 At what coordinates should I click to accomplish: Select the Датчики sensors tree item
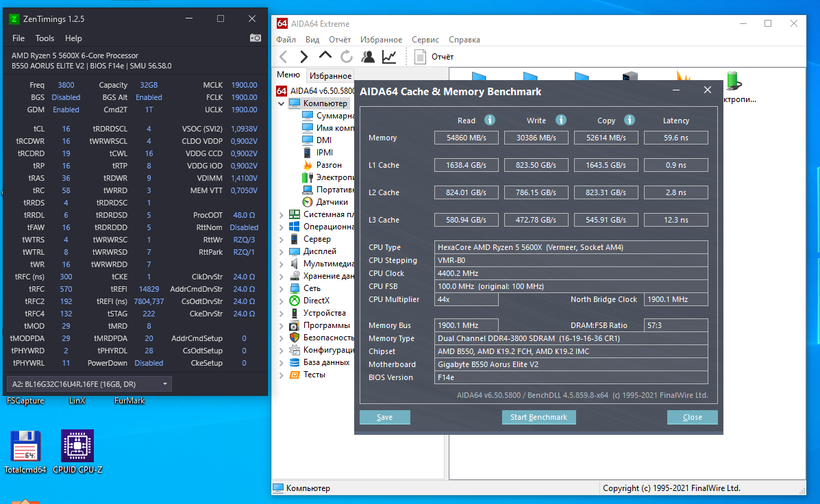[332, 202]
